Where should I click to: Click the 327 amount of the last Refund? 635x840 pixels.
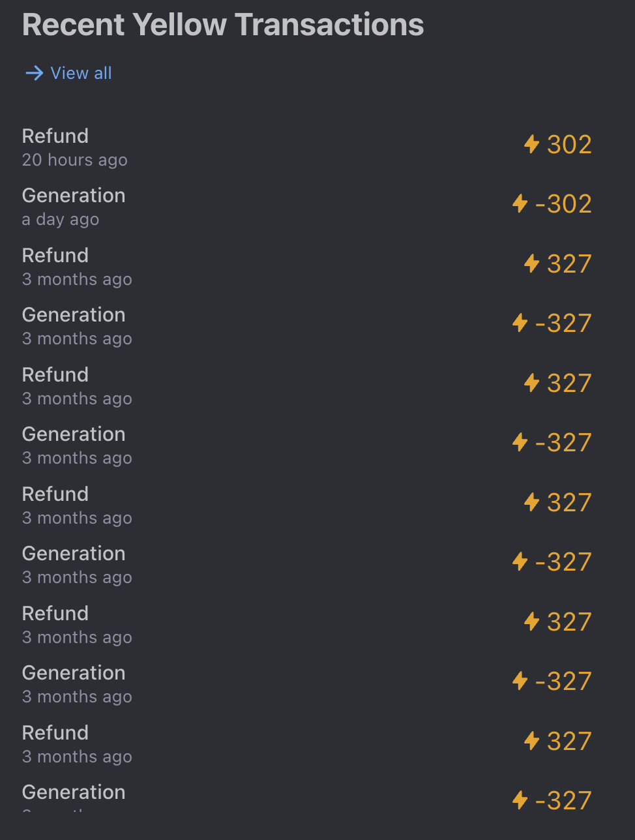[569, 742]
